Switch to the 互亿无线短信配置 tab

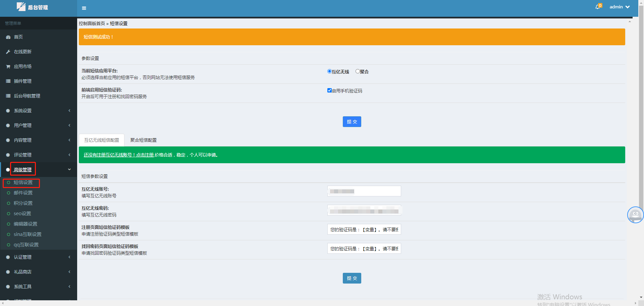(x=102, y=140)
